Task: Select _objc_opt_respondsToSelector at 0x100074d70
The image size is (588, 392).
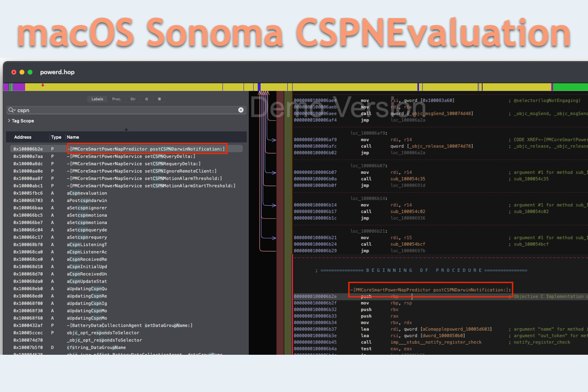Action: [126, 340]
